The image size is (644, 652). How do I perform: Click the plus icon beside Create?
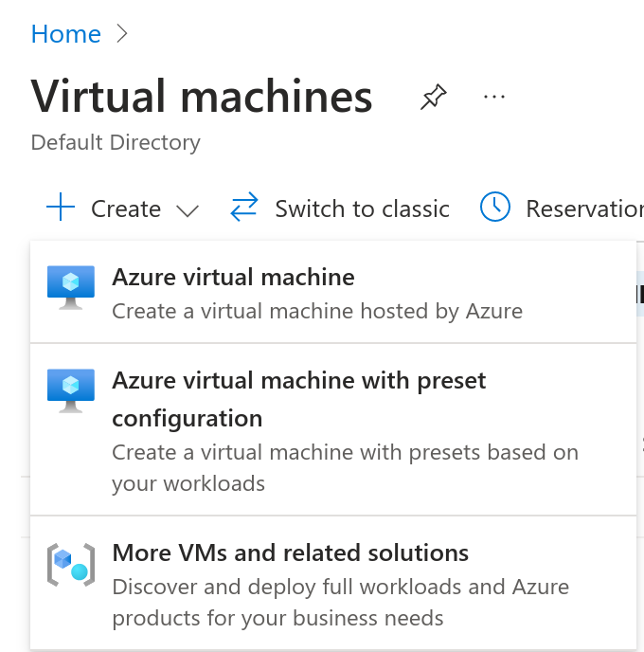tap(61, 207)
